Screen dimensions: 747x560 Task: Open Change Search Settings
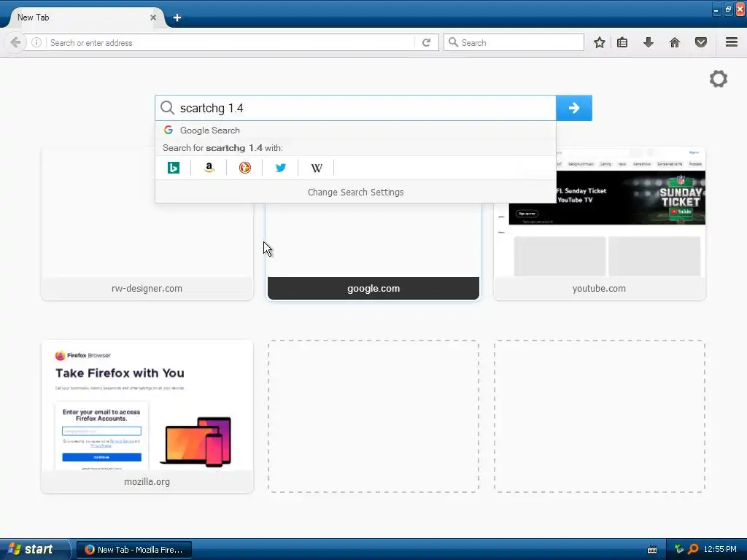[355, 192]
